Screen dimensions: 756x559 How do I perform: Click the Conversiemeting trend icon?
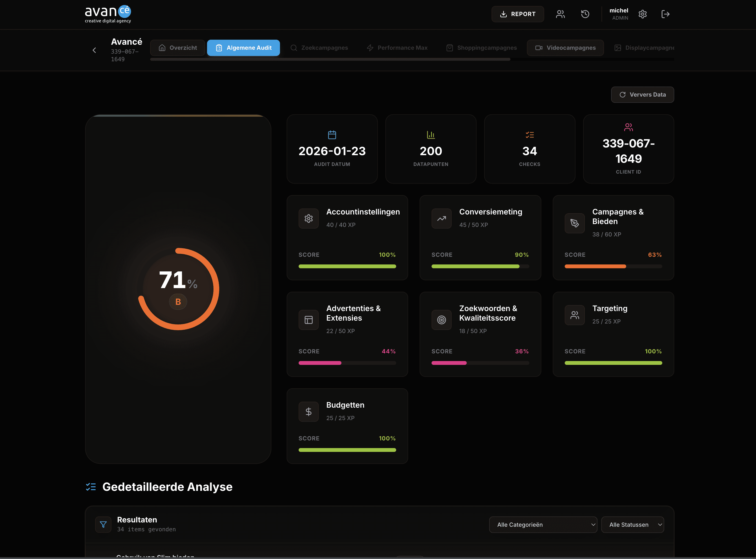tap(441, 218)
